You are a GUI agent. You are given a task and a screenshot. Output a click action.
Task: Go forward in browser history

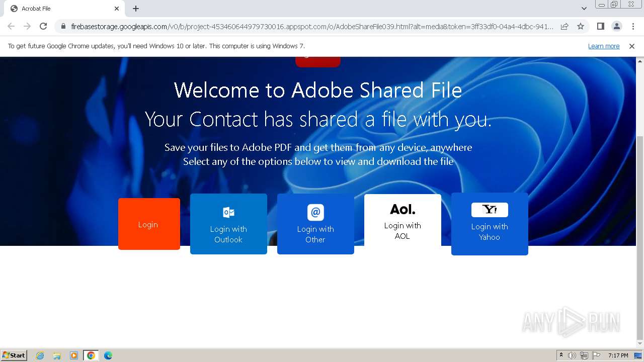click(27, 26)
